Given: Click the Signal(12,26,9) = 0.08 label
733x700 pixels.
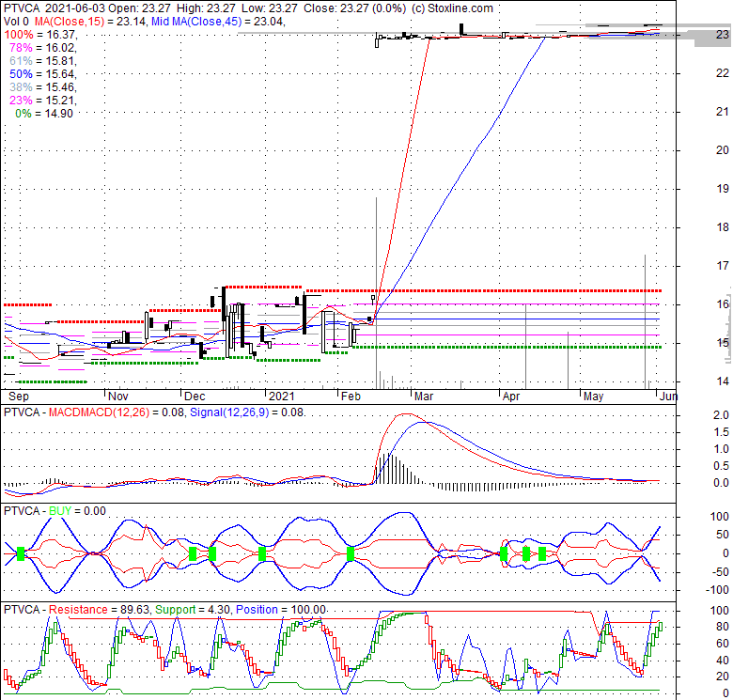Looking at the screenshot, I should [247, 412].
